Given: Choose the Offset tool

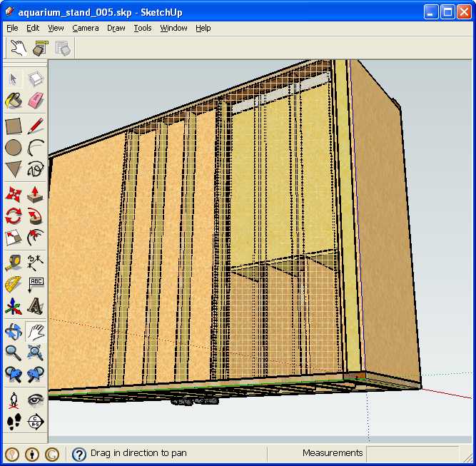Looking at the screenshot, I should coord(36,237).
